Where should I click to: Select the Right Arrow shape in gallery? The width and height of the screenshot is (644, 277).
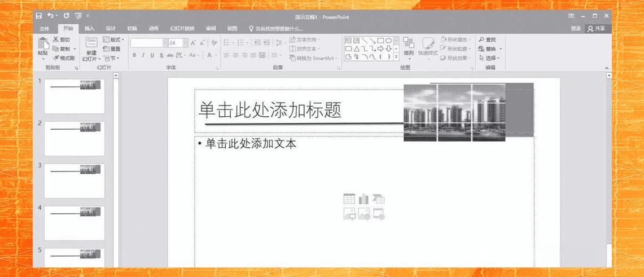pyautogui.click(x=380, y=49)
